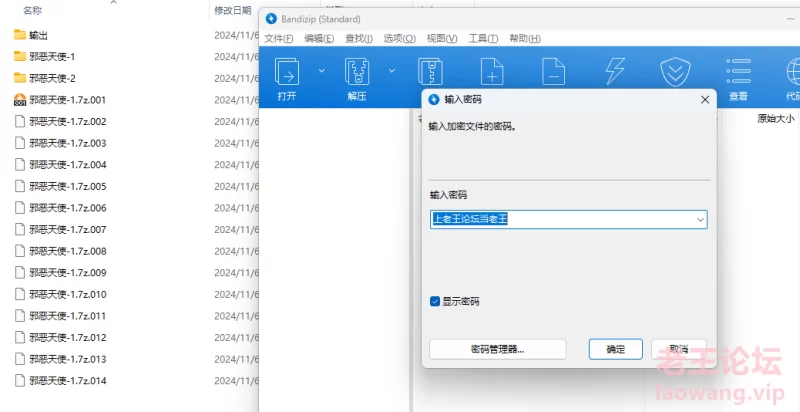The height and width of the screenshot is (412, 800).
Task: Open the dropdown arrow beside 打开
Action: point(321,71)
